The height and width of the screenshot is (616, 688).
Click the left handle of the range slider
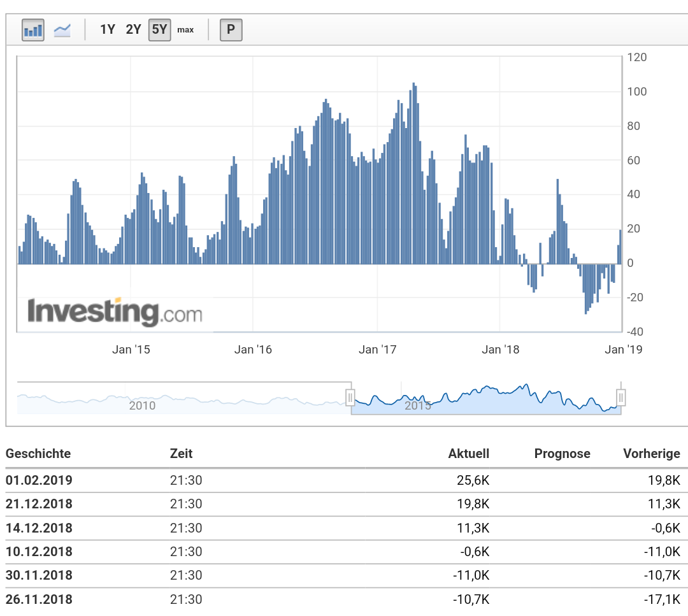(350, 397)
